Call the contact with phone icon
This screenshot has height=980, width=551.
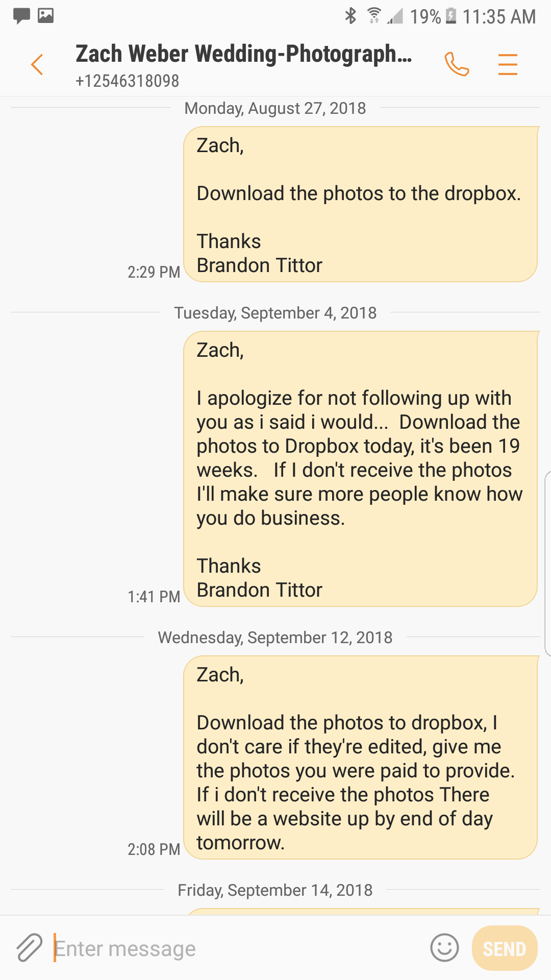457,64
